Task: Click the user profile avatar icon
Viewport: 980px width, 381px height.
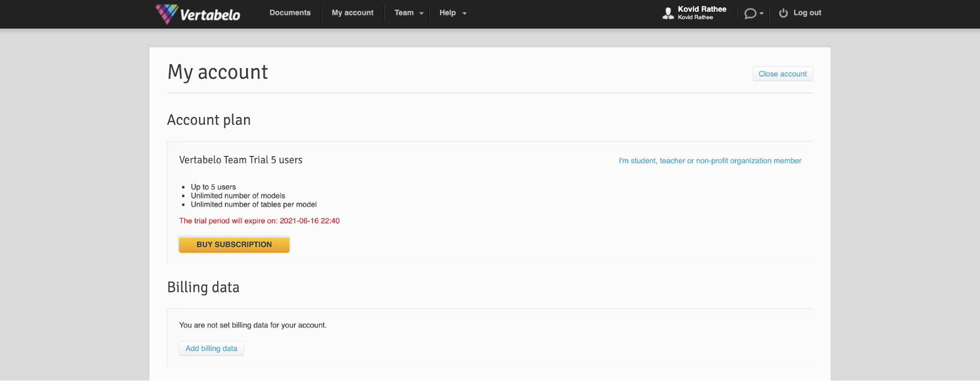Action: click(668, 13)
